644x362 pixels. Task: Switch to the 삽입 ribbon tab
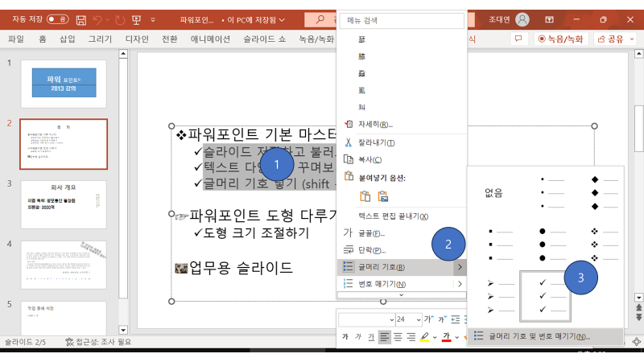[68, 39]
